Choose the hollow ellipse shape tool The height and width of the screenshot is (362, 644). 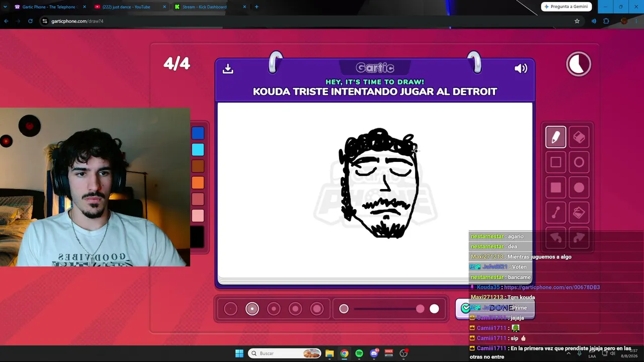[579, 162]
